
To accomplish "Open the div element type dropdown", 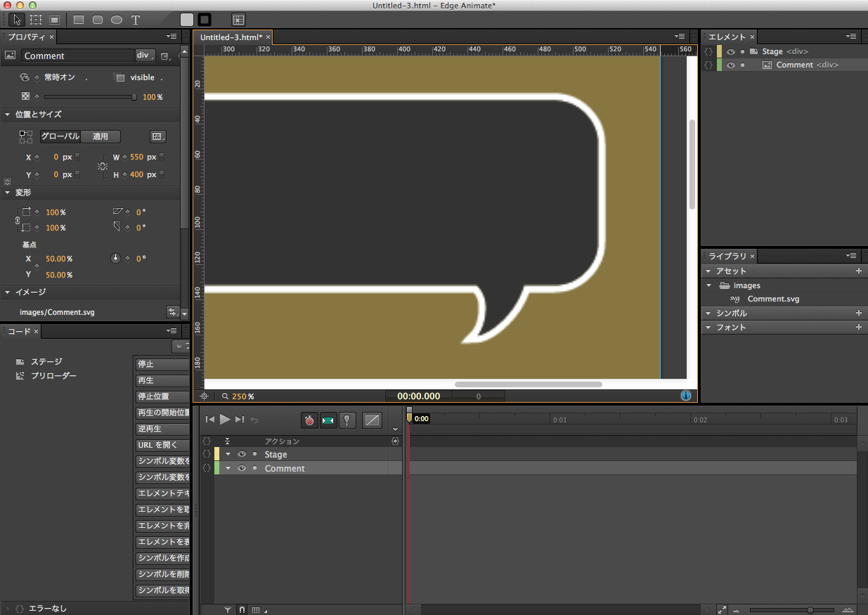I will [145, 56].
